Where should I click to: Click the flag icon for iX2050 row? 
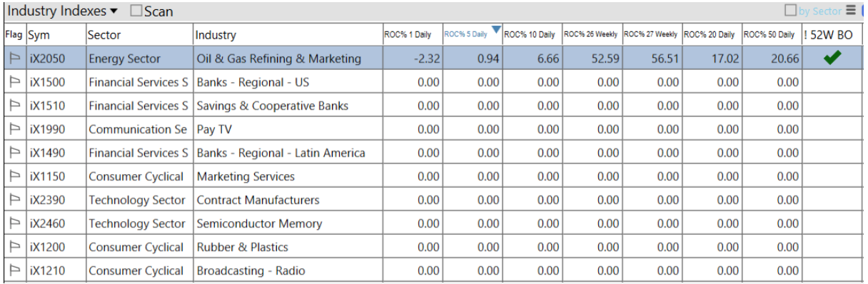pyautogui.click(x=14, y=59)
